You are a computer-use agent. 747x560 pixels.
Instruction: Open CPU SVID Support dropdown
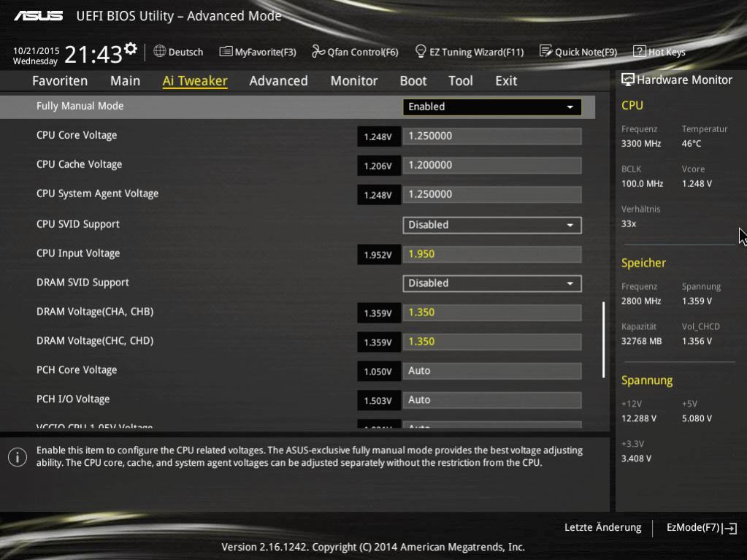(x=492, y=225)
